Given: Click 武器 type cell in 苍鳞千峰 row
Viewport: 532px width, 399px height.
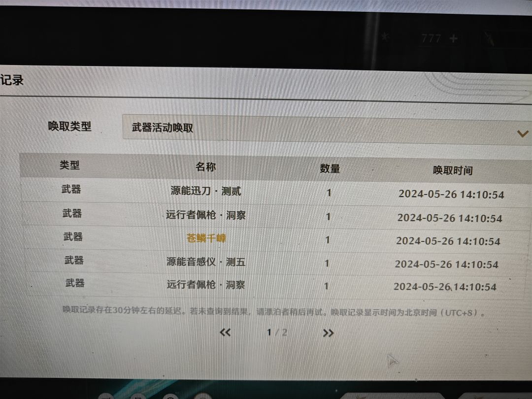Looking at the screenshot, I should coord(73,236).
